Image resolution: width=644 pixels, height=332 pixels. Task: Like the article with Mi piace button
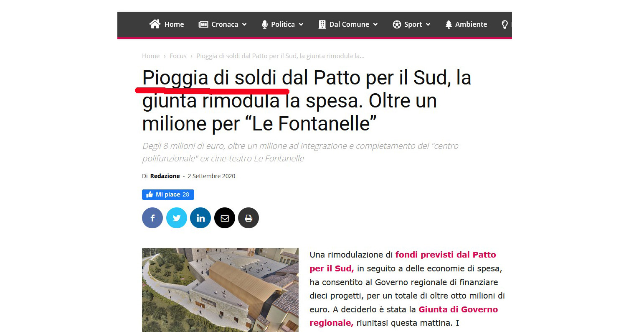pyautogui.click(x=168, y=194)
